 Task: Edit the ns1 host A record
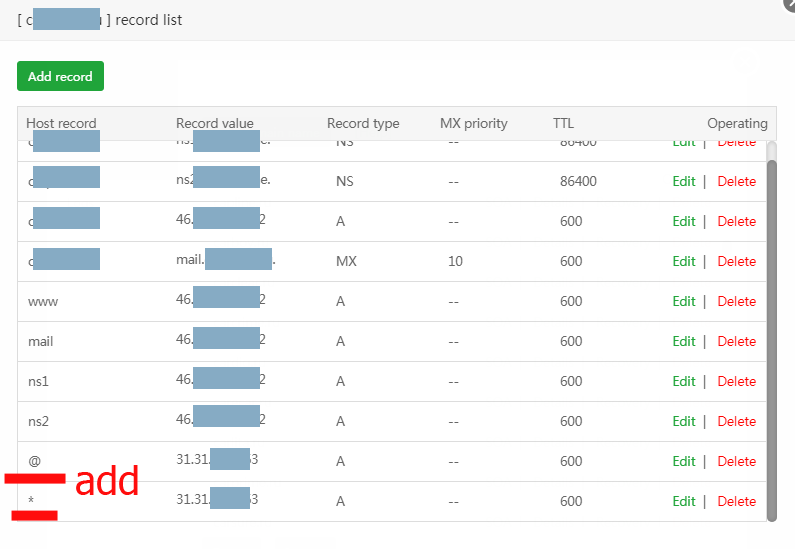click(684, 381)
